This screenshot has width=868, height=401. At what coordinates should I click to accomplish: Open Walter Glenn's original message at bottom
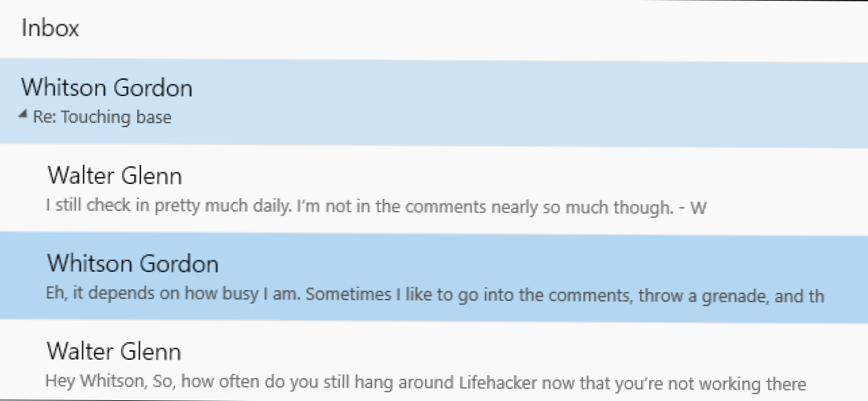pyautogui.click(x=114, y=352)
